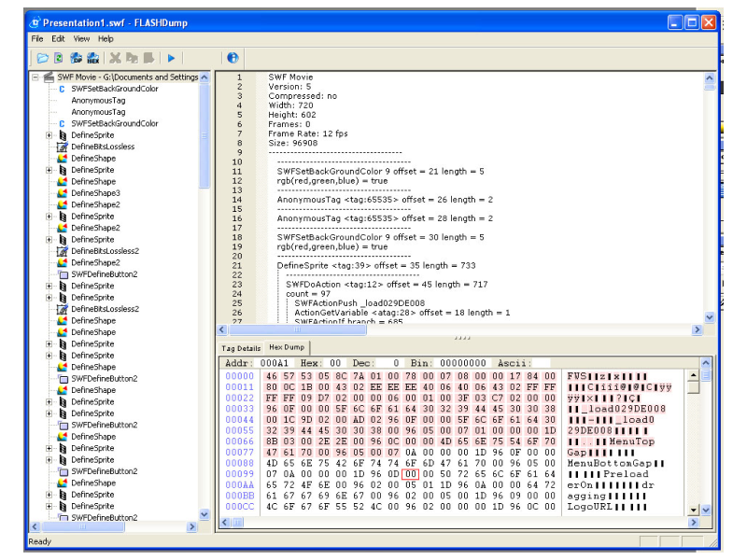This screenshot has height=560, width=747.
Task: Click the SWF Movie clapperboard icon
Action: click(48, 77)
